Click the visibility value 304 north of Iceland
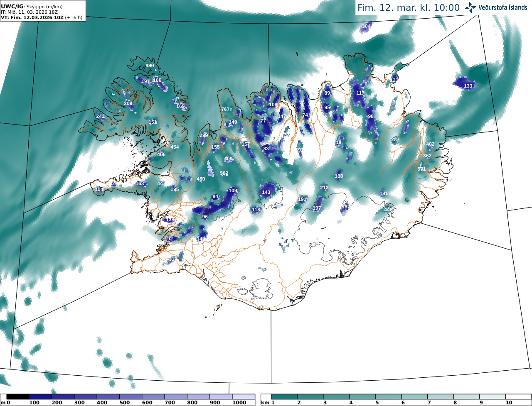532x406 pixels. (x=366, y=26)
